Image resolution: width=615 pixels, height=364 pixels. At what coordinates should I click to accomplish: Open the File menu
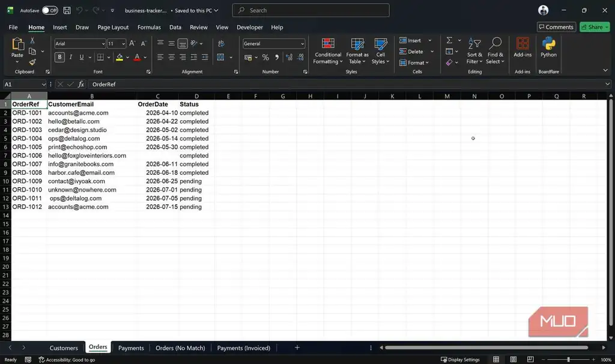coord(13,27)
